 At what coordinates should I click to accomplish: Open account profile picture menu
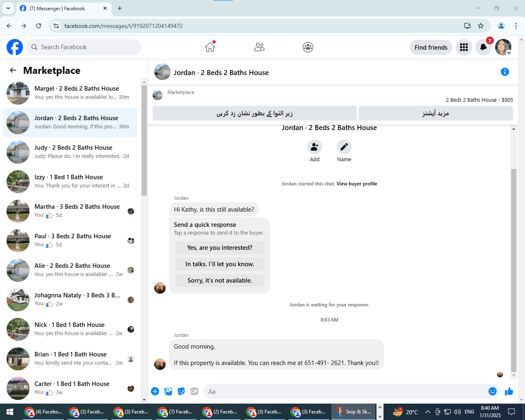[503, 47]
